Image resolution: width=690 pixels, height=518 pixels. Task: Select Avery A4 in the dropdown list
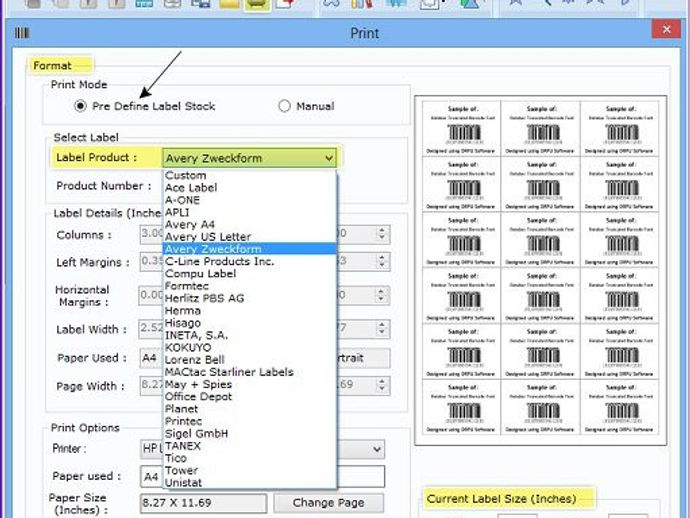(x=250, y=224)
